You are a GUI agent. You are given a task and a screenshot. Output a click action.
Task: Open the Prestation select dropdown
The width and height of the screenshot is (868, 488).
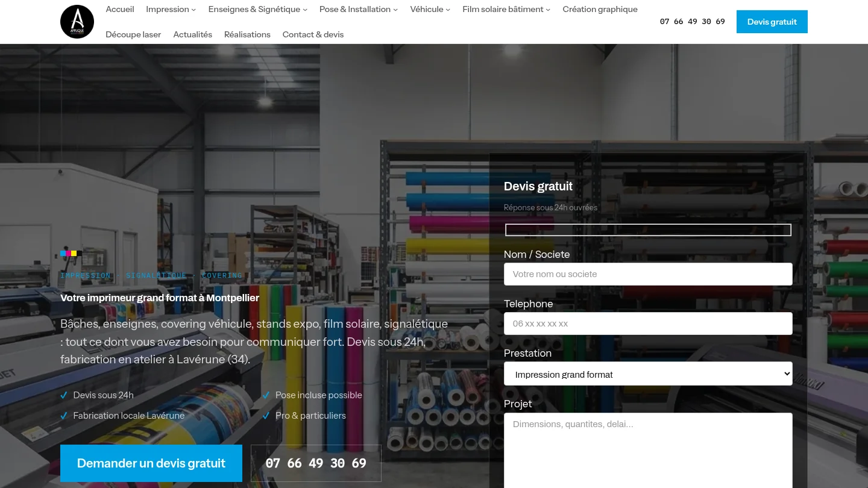click(648, 374)
